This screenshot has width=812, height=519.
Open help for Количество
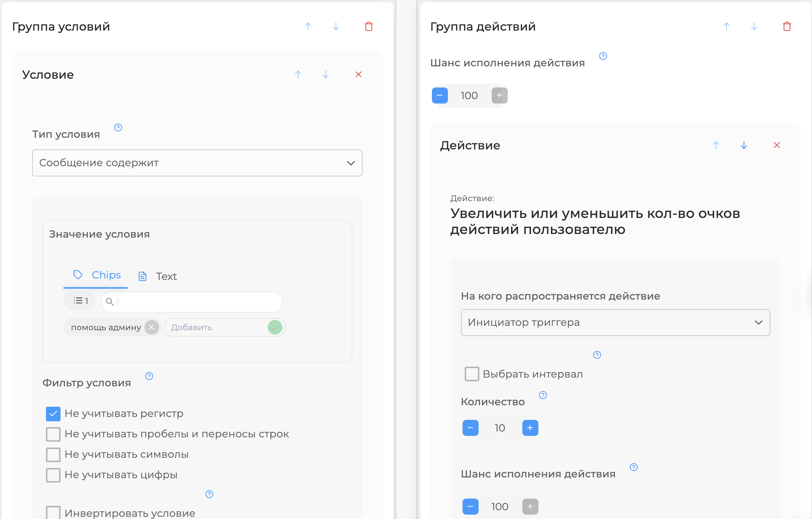click(x=543, y=395)
